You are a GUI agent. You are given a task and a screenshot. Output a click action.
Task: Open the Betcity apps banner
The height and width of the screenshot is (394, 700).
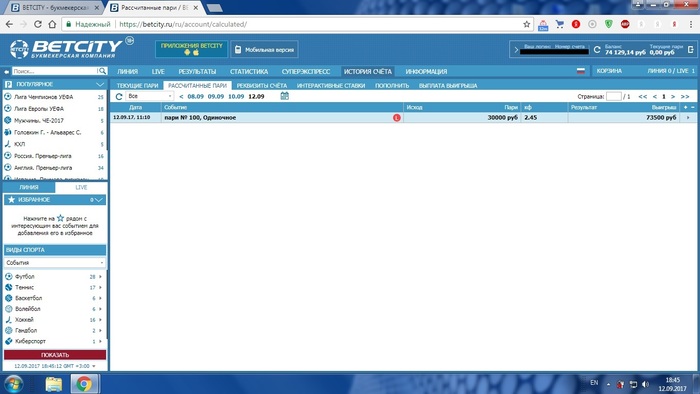click(x=192, y=49)
